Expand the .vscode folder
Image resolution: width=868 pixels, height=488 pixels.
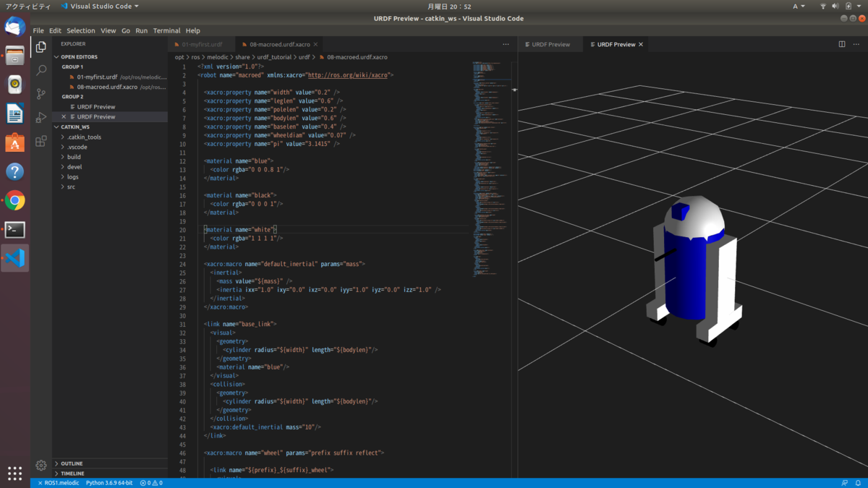[77, 147]
